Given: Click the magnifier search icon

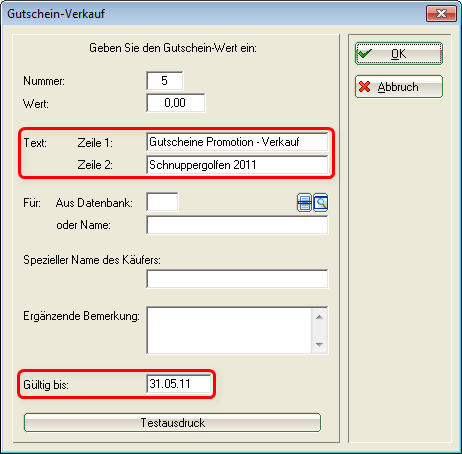Looking at the screenshot, I should 321,203.
